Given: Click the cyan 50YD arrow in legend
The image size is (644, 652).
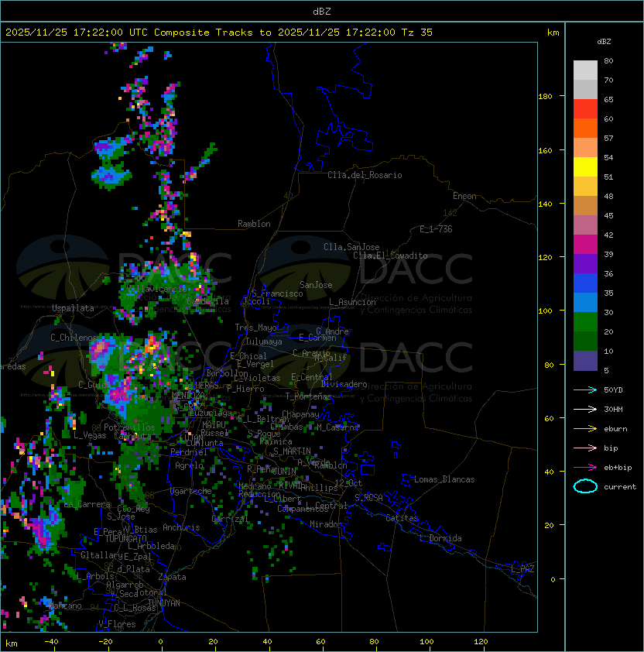Looking at the screenshot, I should coord(585,389).
